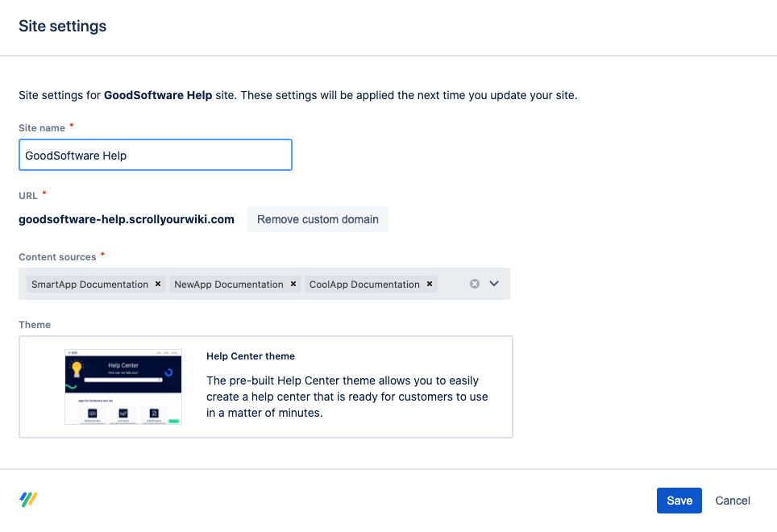Screen dimensions: 777x532
Task: Click the goodsoftware-help.scrollyourwiki.com URL text
Action: [x=127, y=219]
